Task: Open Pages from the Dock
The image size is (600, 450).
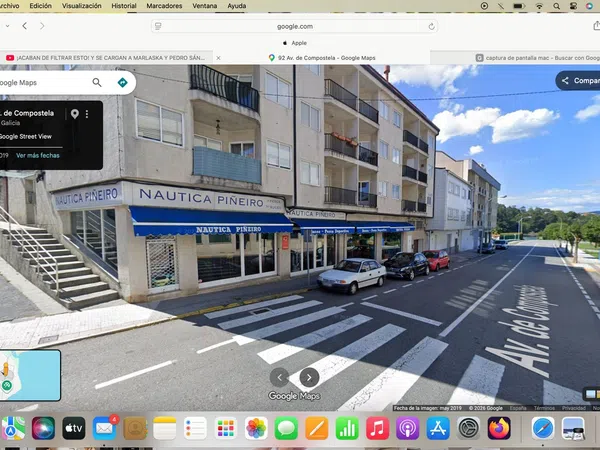Action: pos(317,428)
